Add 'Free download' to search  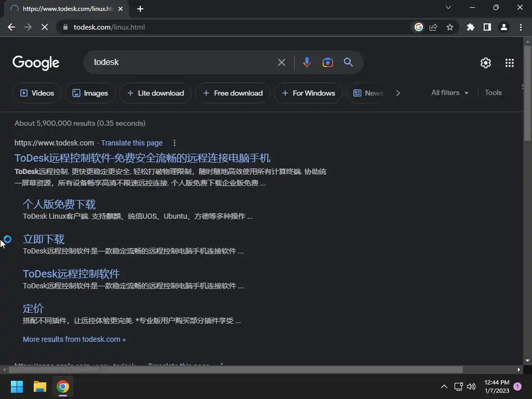coord(233,93)
